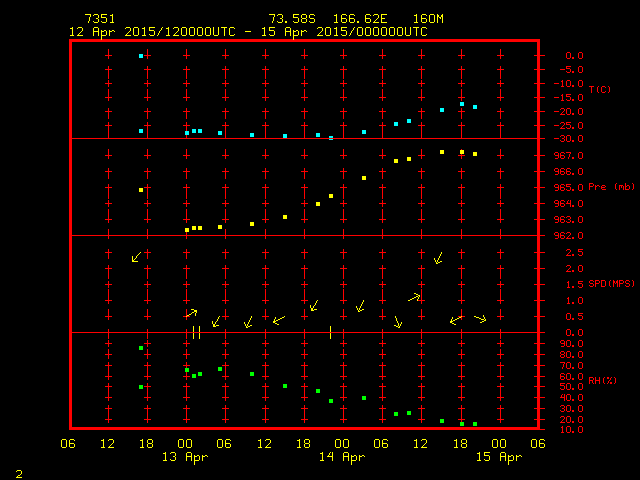Click the 15 Apr date label
640x480 pixels.
tap(498, 457)
